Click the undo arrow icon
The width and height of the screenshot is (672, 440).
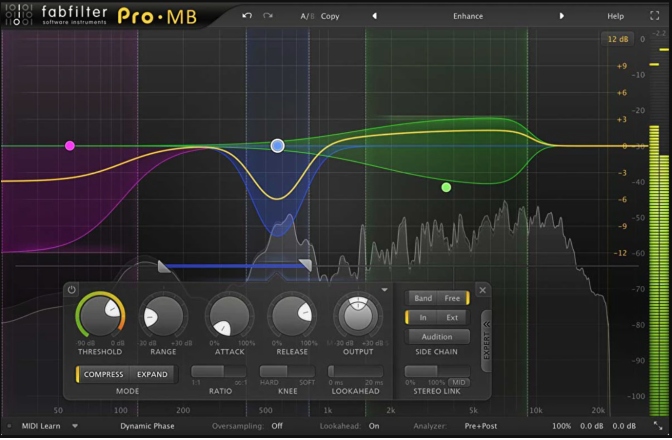coord(247,16)
